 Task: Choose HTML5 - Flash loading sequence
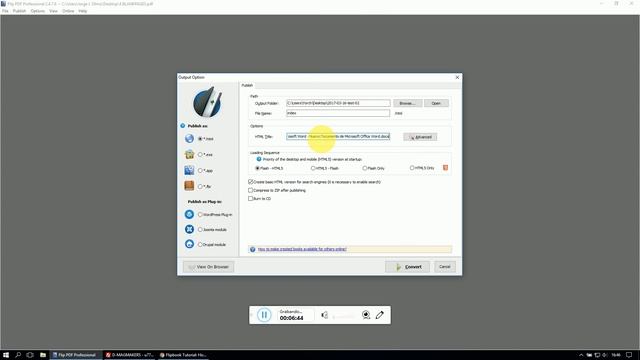[313, 168]
